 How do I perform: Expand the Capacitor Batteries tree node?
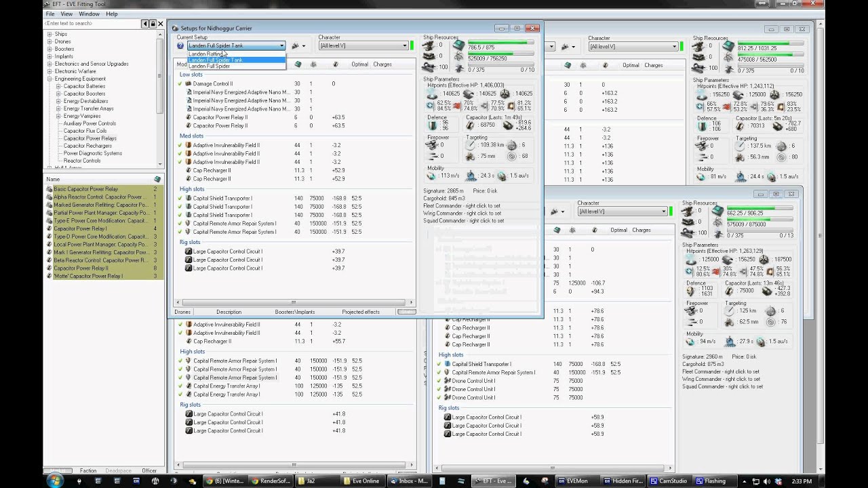point(58,86)
